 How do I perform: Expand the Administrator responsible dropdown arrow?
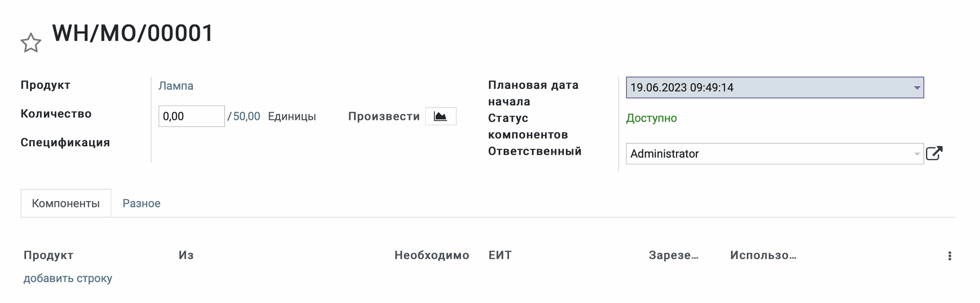[x=917, y=154]
